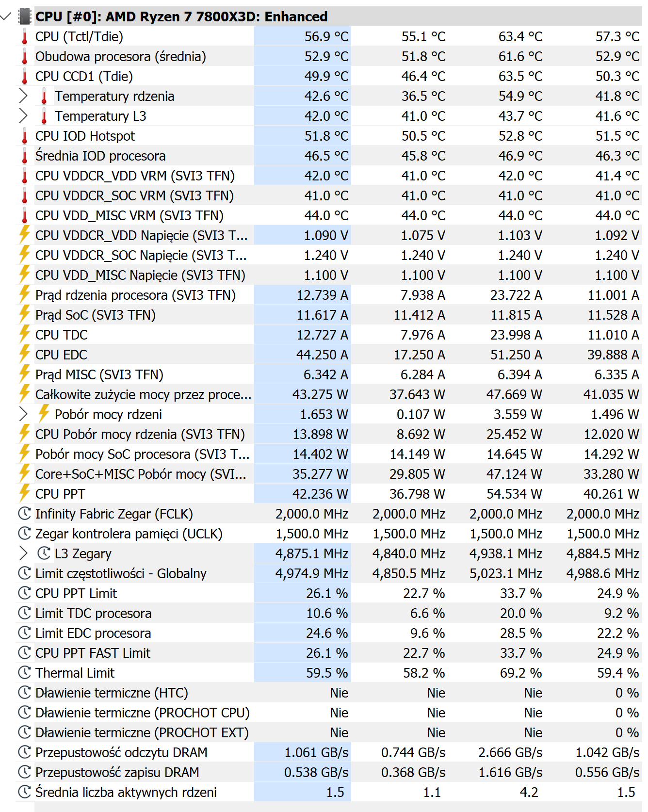Click clock icon of Przepustowość odczytu DRAM

(24, 752)
